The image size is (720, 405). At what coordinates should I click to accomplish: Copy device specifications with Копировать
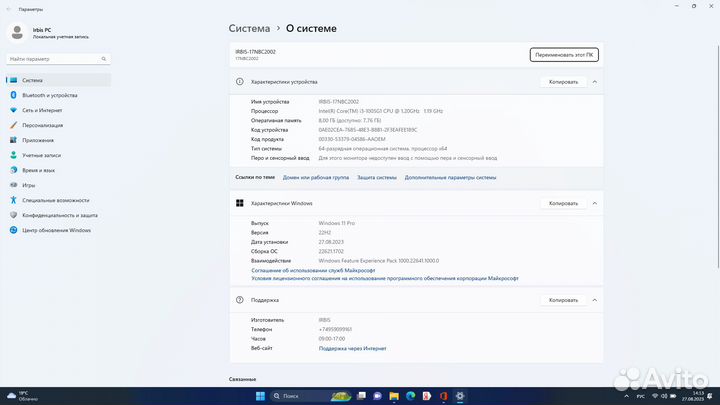pos(563,82)
